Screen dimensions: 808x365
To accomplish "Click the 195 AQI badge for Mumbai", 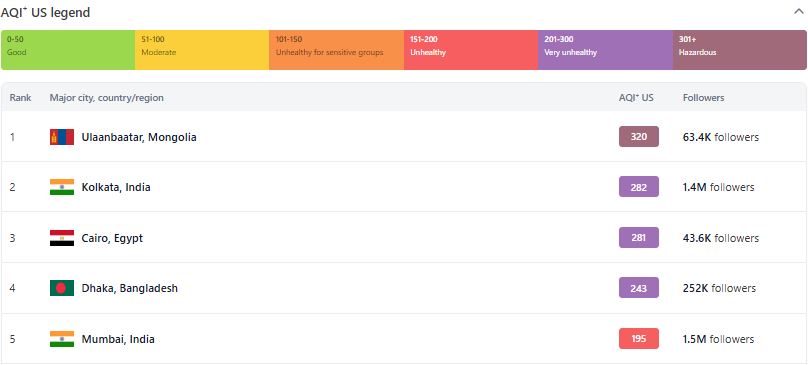I will (x=638, y=339).
